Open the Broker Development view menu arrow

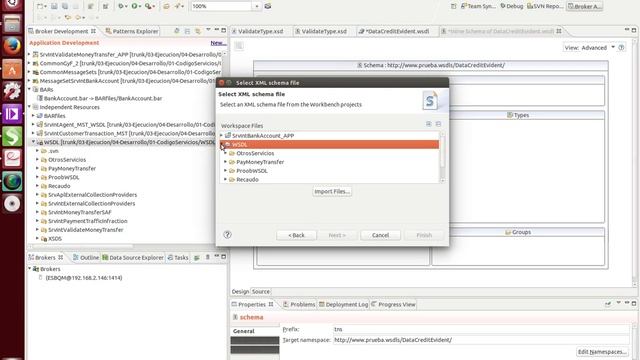coord(208,31)
